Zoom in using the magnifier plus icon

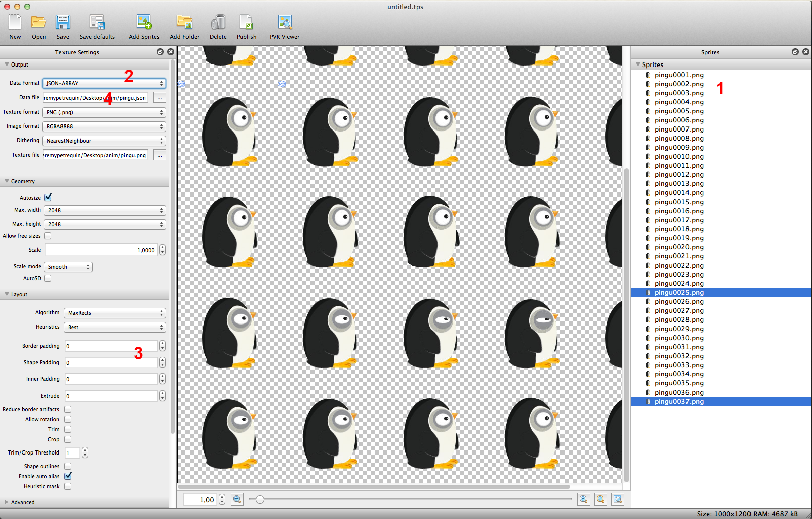click(x=584, y=499)
